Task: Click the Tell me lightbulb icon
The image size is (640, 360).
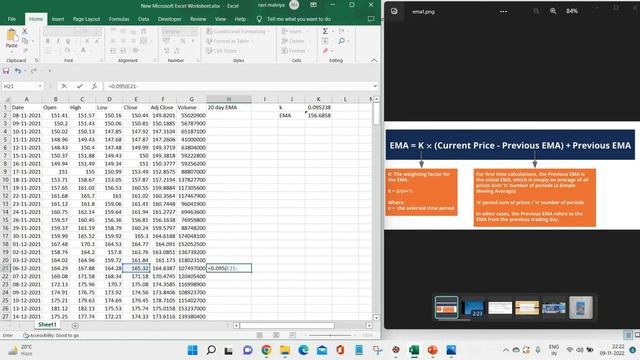Action: coord(259,19)
